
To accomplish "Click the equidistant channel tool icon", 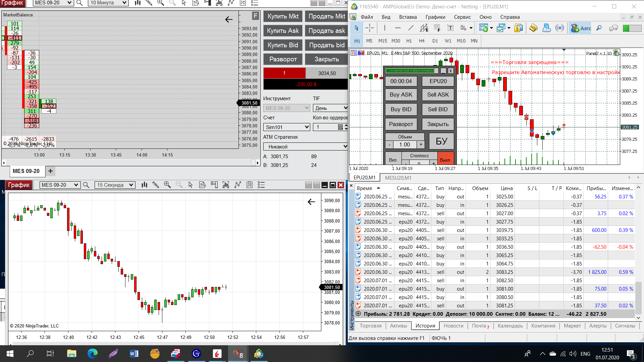I will point(424,28).
